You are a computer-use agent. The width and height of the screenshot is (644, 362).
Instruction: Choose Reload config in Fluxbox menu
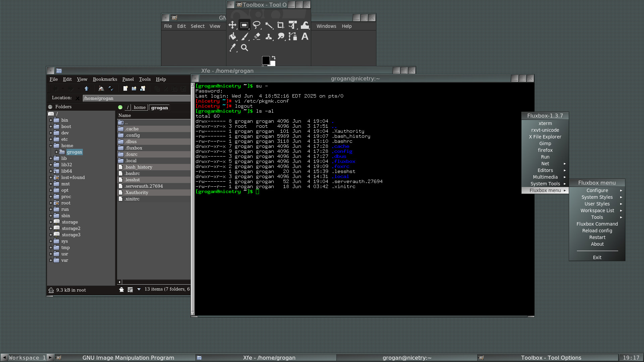pyautogui.click(x=597, y=231)
